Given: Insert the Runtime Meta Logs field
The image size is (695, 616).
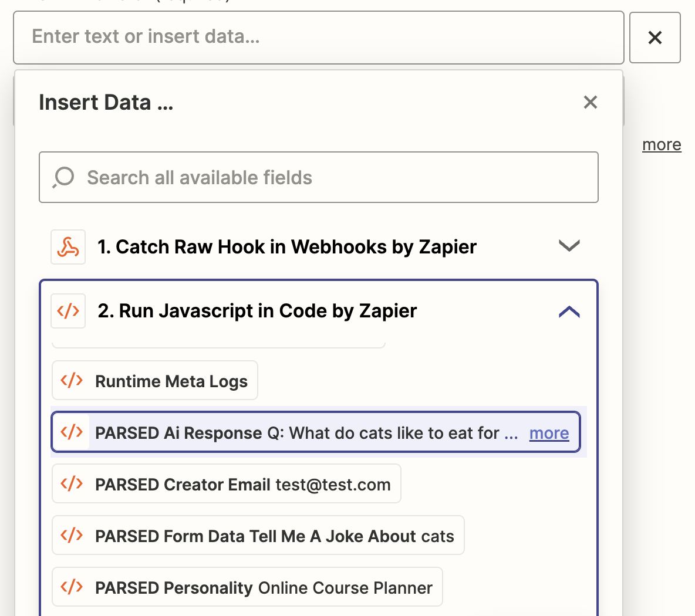Looking at the screenshot, I should coord(171,381).
